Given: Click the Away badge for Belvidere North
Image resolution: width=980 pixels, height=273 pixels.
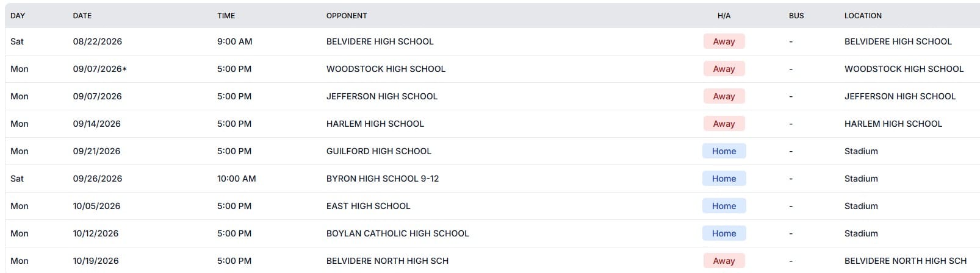Looking at the screenshot, I should 724,261.
